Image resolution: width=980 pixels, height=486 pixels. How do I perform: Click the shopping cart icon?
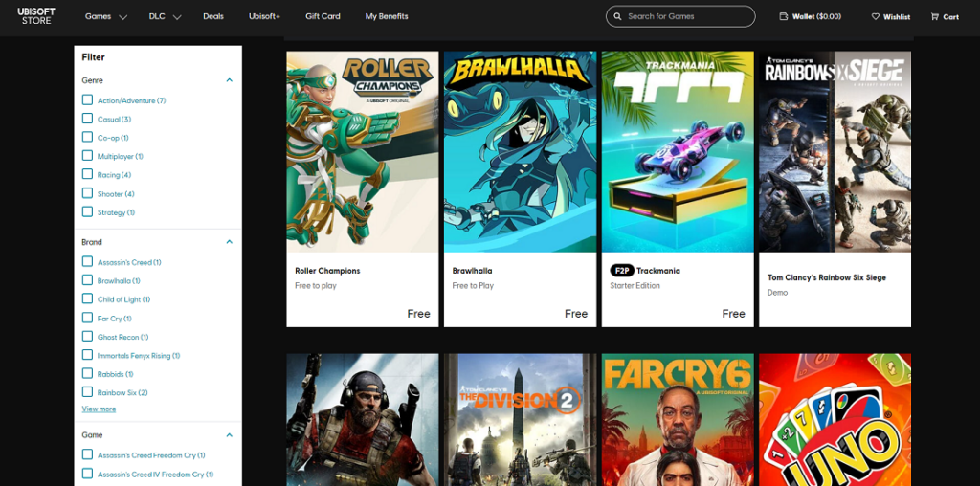pos(934,17)
